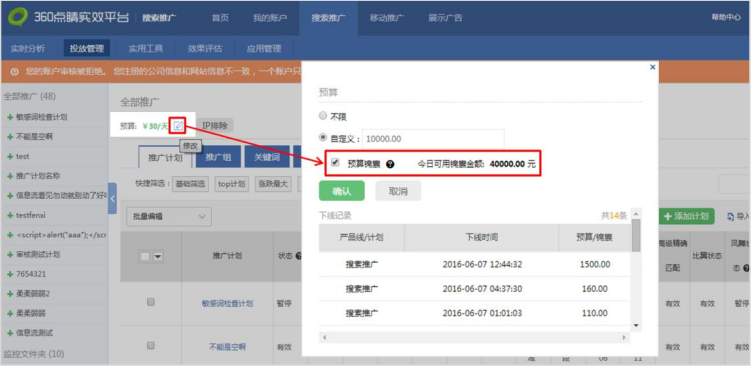The image size is (753, 368).
Task: Click help question mark beside 预算精囊
Action: pyautogui.click(x=390, y=164)
